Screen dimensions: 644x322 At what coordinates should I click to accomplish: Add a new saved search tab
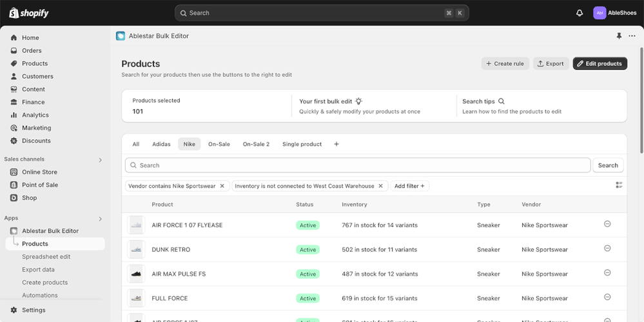[337, 145]
